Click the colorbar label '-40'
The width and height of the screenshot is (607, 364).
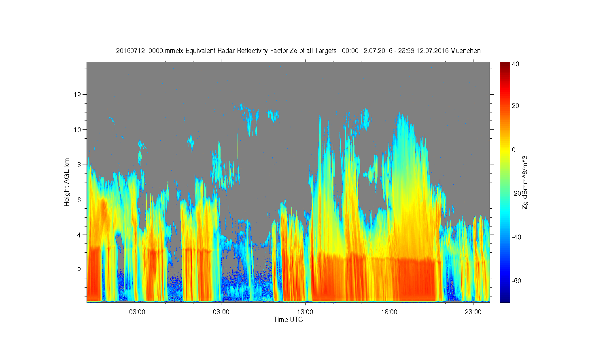[x=516, y=237]
